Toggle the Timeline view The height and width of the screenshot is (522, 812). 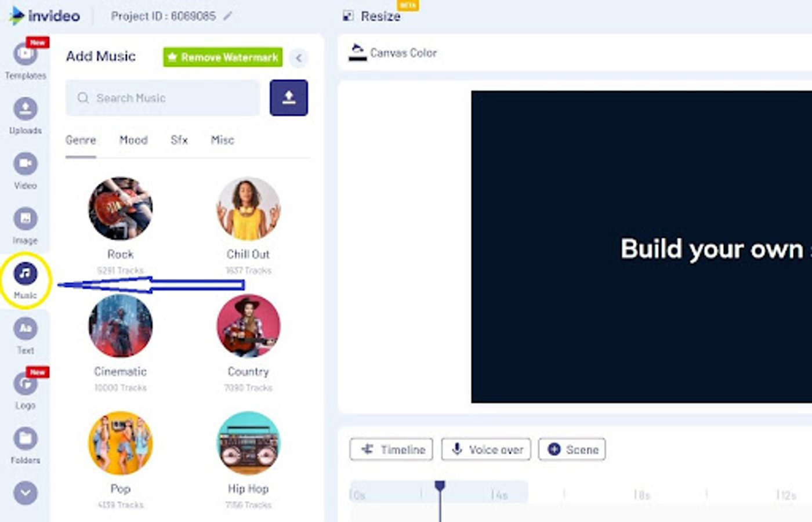391,449
